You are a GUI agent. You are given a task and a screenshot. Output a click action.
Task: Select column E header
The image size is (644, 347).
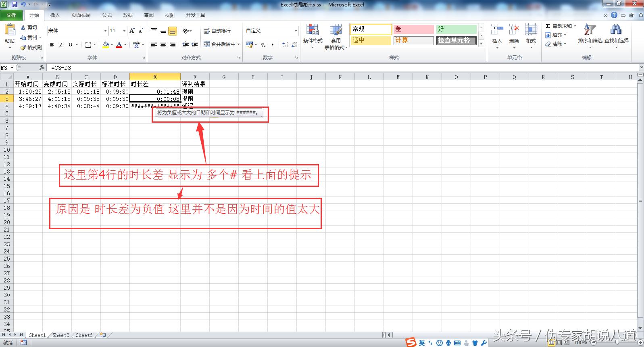(155, 77)
